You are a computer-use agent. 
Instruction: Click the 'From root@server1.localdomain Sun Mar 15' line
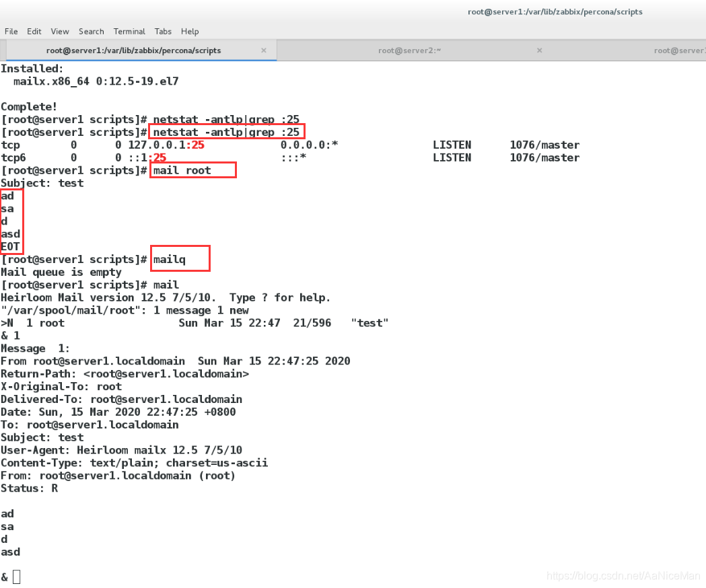pos(176,361)
